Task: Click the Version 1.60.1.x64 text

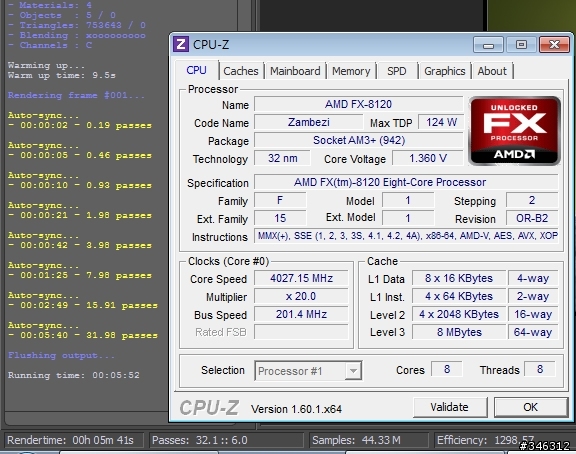Action: 296,409
